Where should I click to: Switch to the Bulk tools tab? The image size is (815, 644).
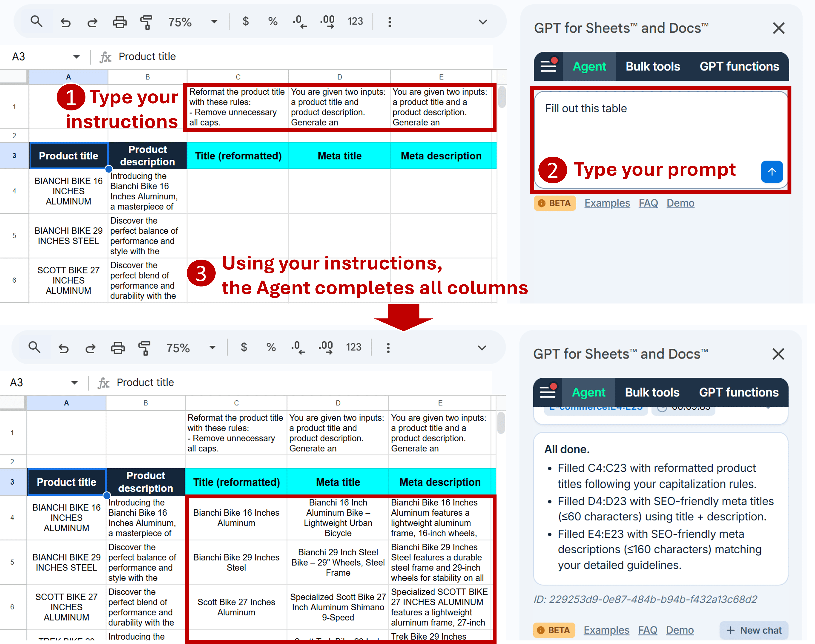[x=652, y=66]
